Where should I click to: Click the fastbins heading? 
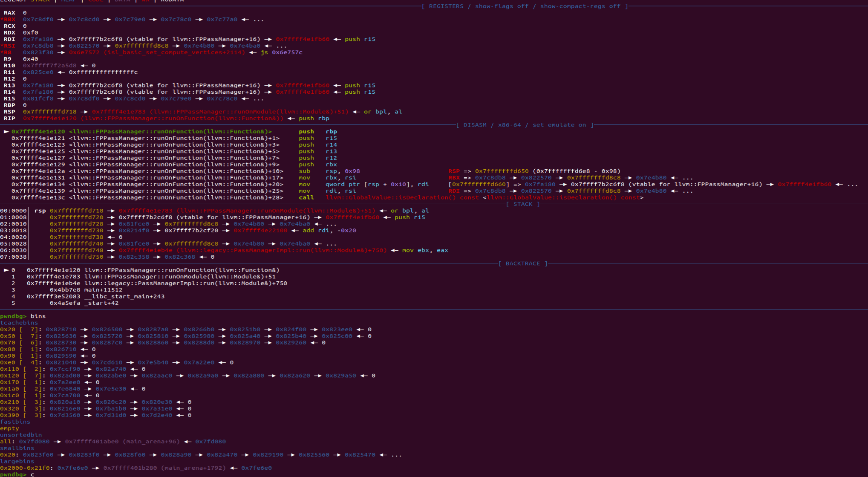click(x=15, y=422)
